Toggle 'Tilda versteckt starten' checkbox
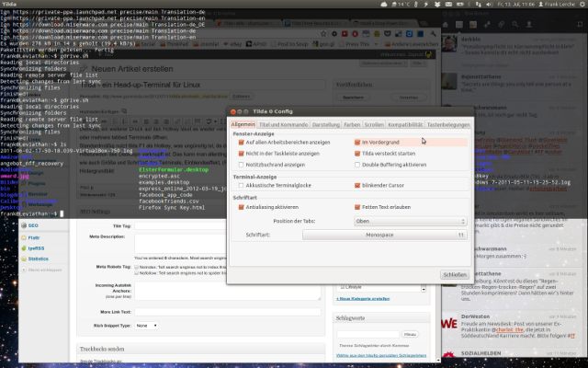This screenshot has width=588, height=368. click(357, 154)
